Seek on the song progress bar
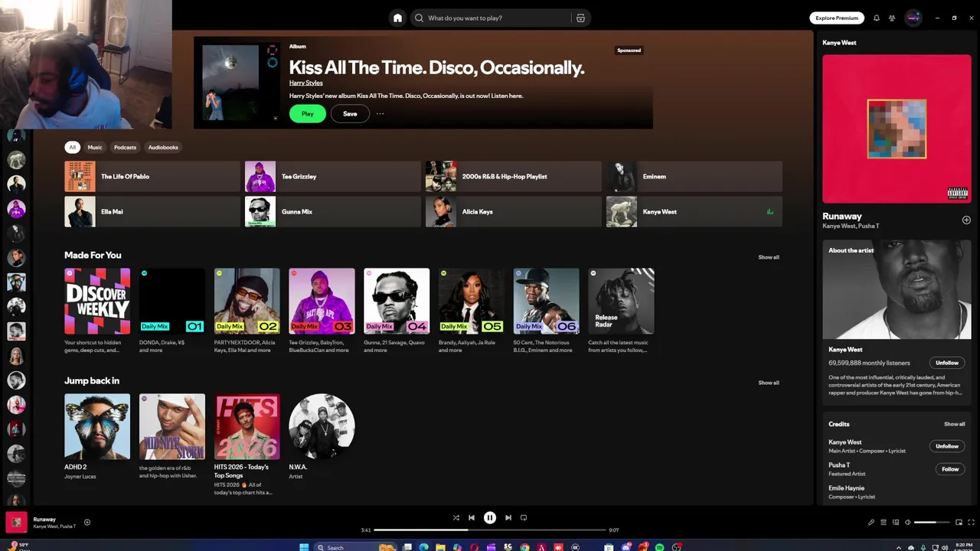This screenshot has height=551, width=980. tap(490, 530)
